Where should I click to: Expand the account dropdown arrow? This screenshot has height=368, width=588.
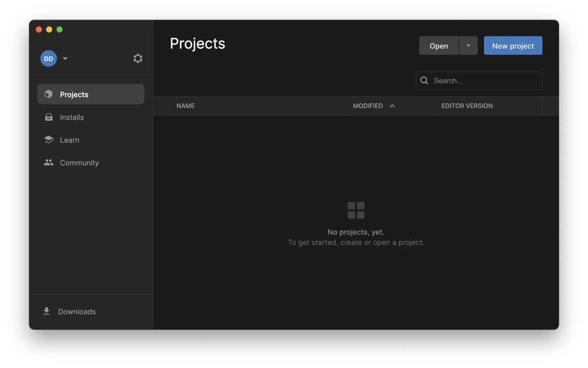tap(65, 58)
